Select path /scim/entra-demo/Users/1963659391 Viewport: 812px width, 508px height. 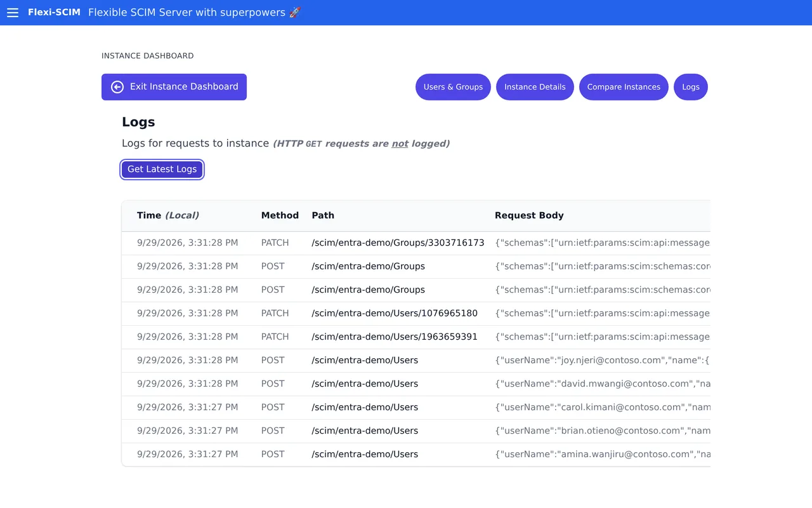point(395,337)
